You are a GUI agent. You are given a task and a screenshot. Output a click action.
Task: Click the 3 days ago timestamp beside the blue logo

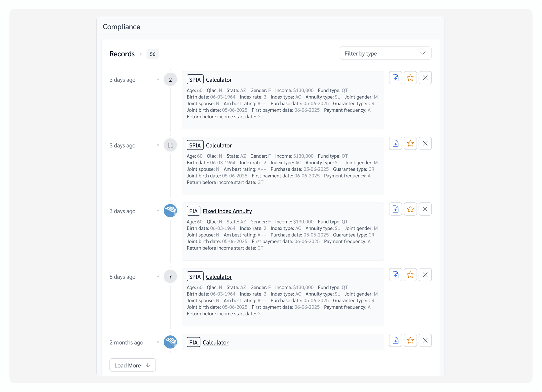coord(122,211)
